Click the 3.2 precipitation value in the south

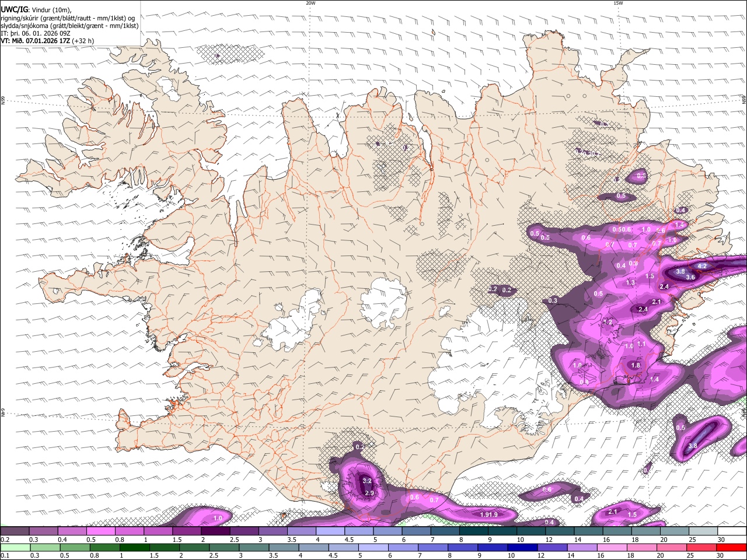coord(367,481)
